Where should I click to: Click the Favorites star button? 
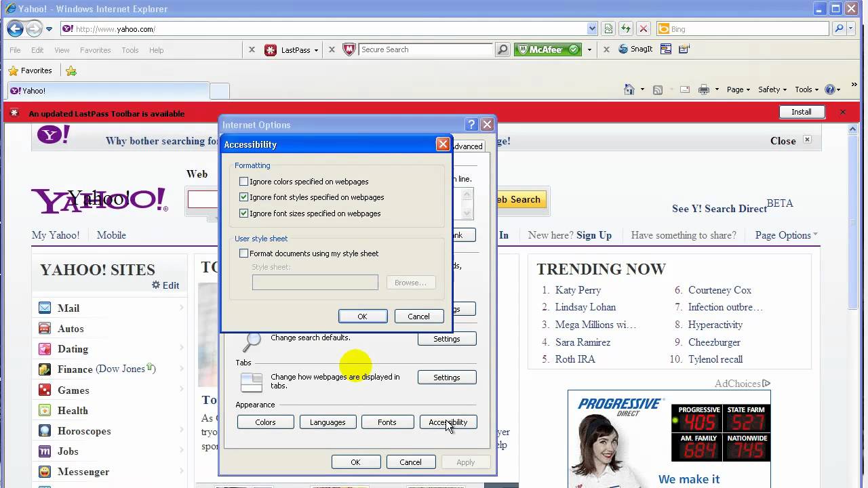30,70
